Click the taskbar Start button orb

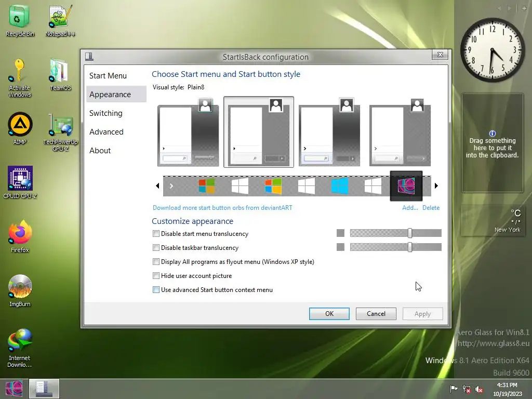point(14,389)
